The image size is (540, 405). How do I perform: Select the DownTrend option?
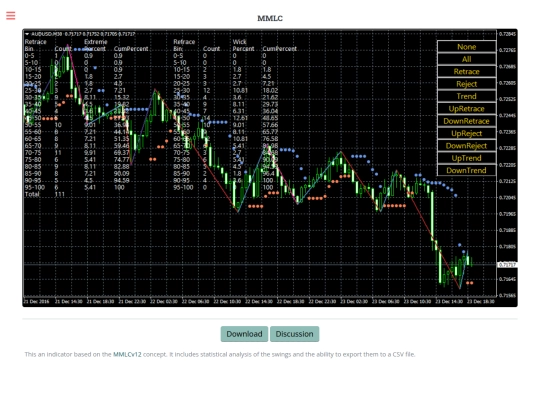(x=467, y=170)
